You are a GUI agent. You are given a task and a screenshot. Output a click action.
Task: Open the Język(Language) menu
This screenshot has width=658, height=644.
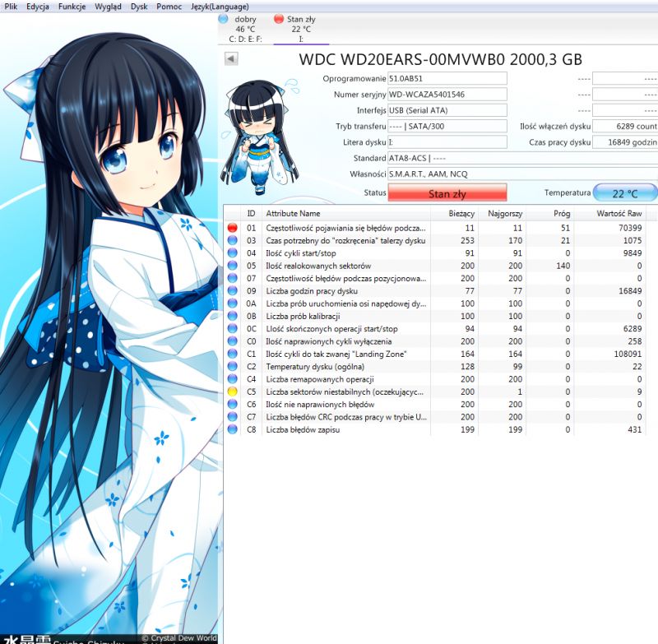[220, 7]
